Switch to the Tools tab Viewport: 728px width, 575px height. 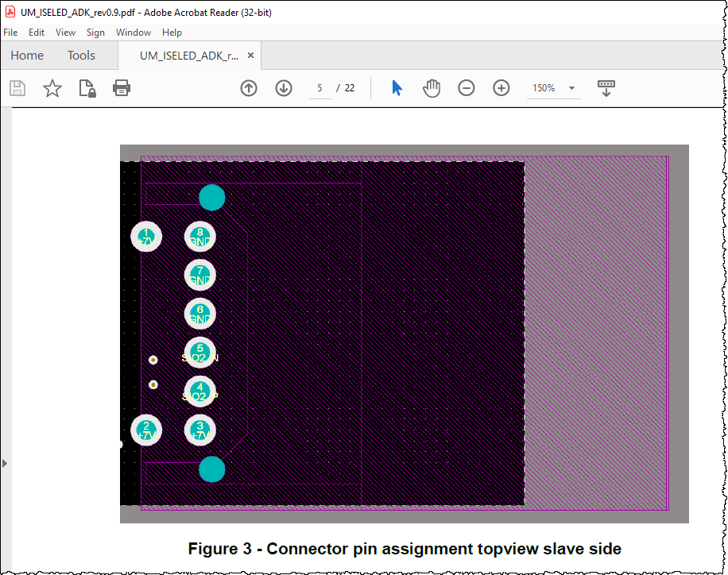tap(80, 56)
